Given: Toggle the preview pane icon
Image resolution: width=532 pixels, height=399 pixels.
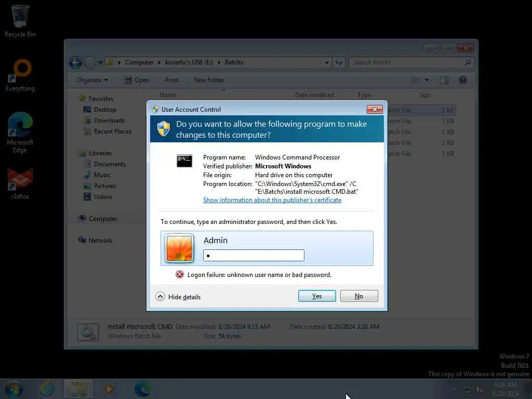Looking at the screenshot, I should pos(444,80).
